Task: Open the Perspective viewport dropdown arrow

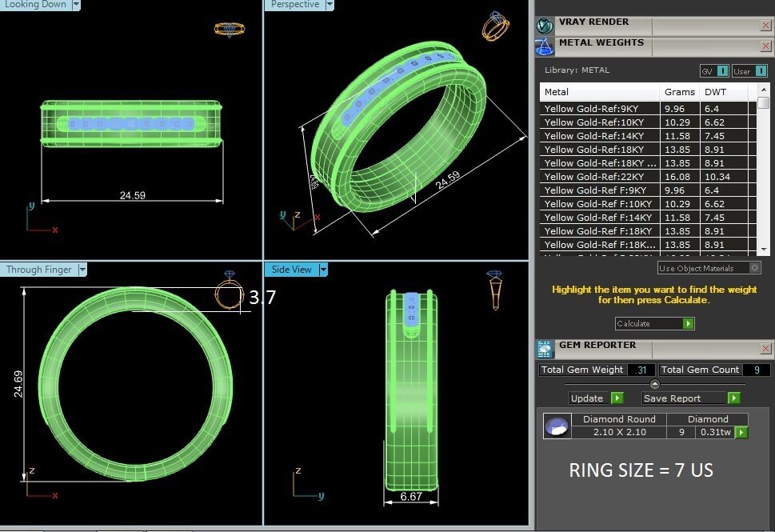Action: tap(330, 5)
